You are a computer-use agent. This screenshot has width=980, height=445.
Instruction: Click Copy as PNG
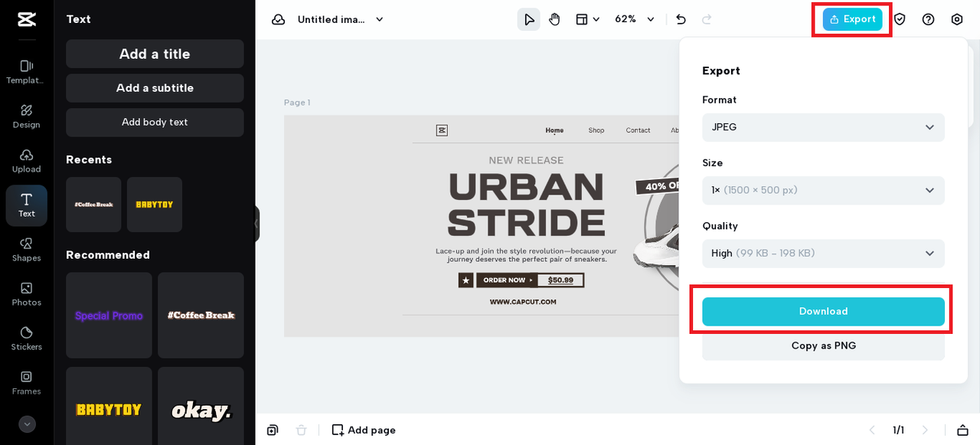click(823, 346)
